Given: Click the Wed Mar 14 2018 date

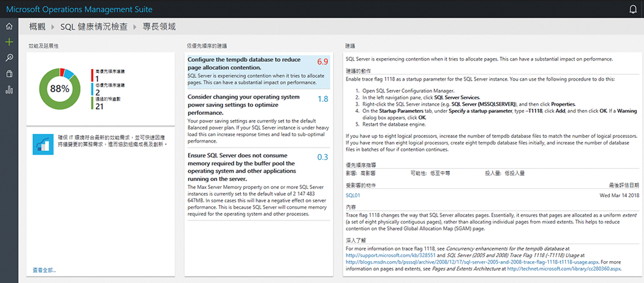Looking at the screenshot, I should point(619,195).
